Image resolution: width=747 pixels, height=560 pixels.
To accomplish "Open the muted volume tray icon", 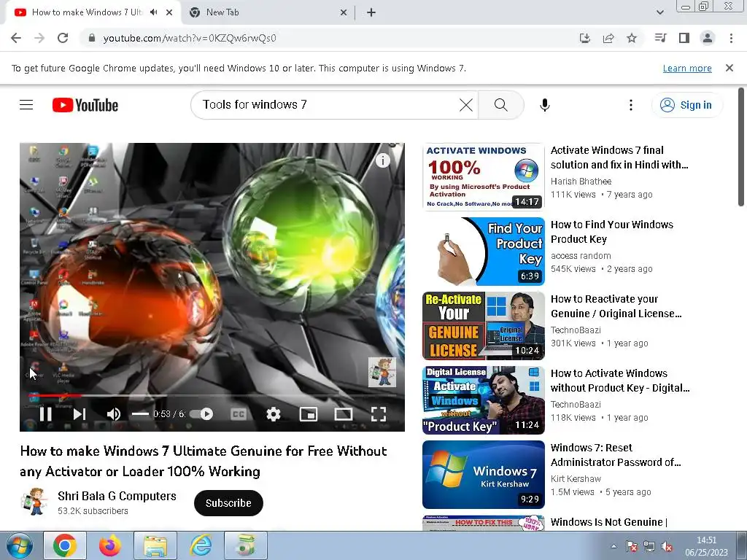I will (667, 547).
